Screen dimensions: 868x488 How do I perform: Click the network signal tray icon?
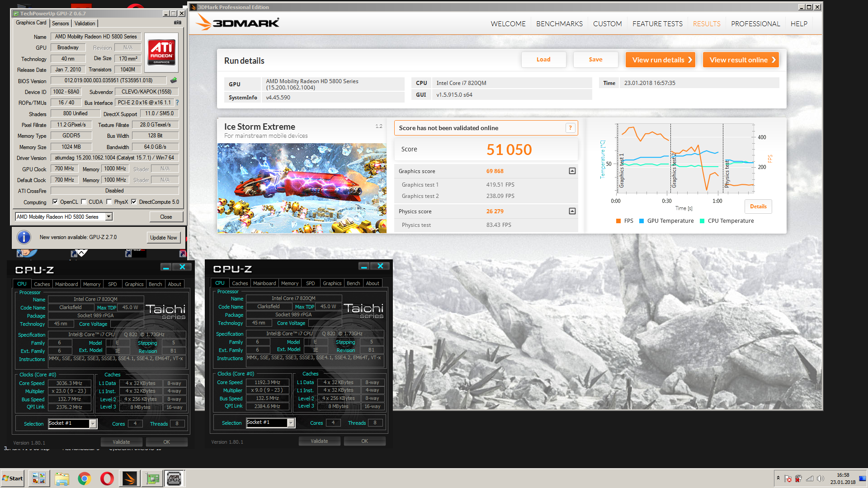click(x=810, y=479)
